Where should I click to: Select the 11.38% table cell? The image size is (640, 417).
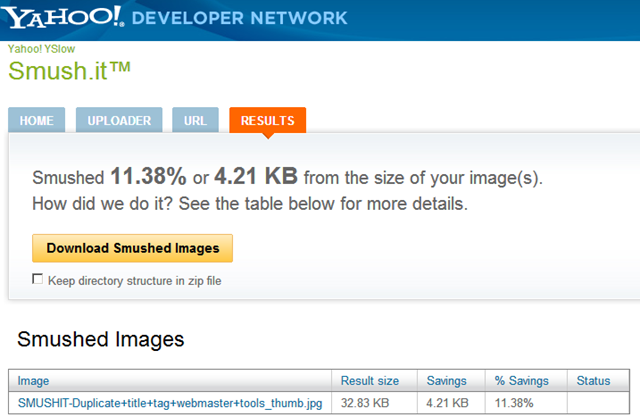pyautogui.click(x=526, y=403)
